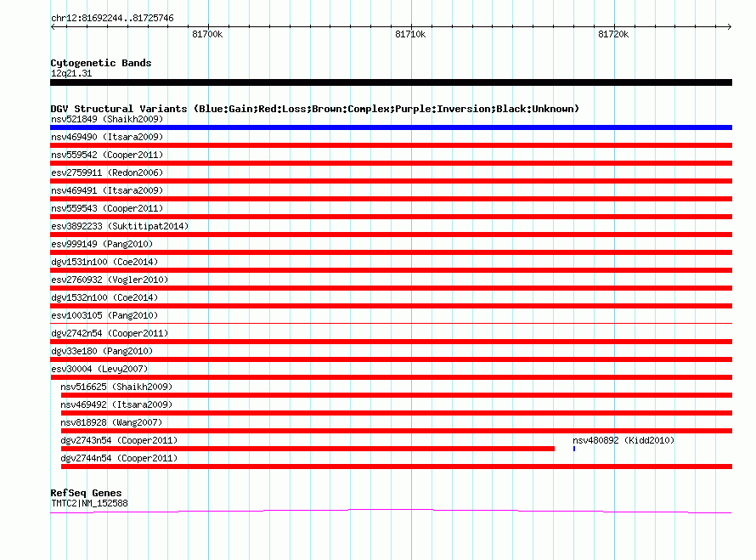Open variant nsv516625 (Shaikh2009)
The height and width of the screenshot is (560, 756).
click(x=116, y=387)
